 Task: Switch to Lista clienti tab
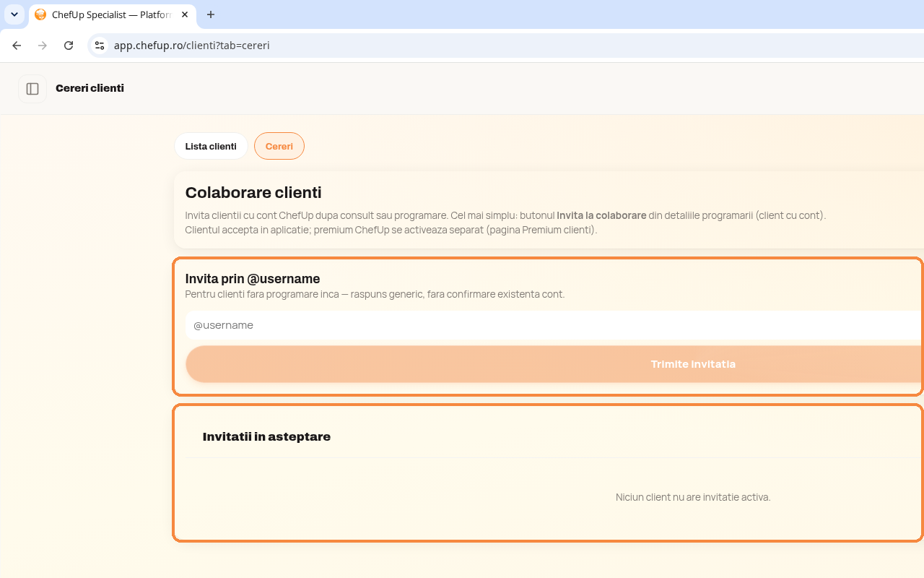[x=211, y=146]
